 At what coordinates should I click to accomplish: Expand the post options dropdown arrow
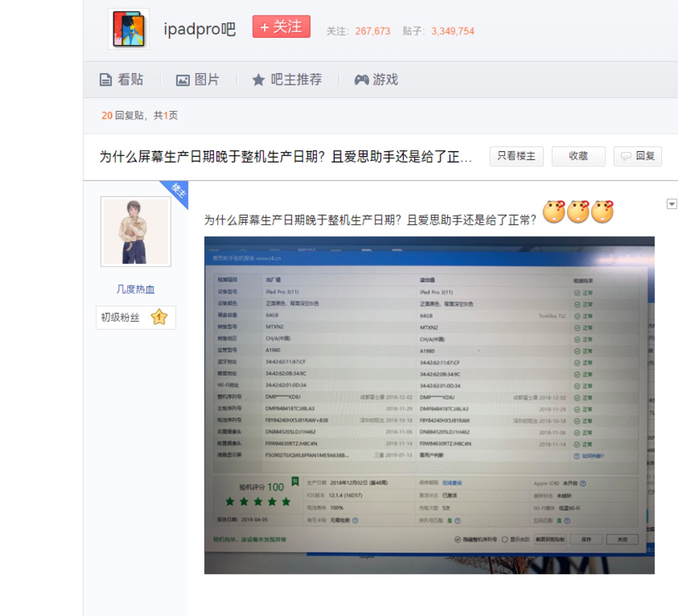(671, 204)
